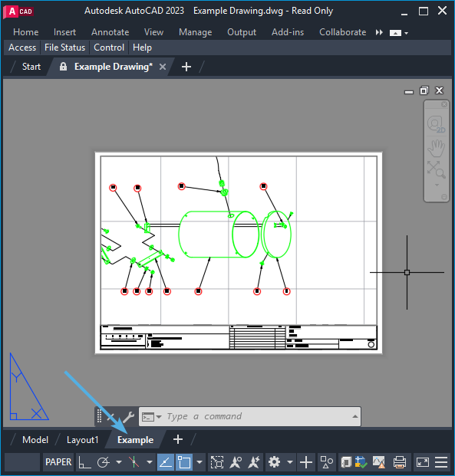Screen dimensions: 455x476
Task: Click the Help panel button
Action: (x=142, y=48)
